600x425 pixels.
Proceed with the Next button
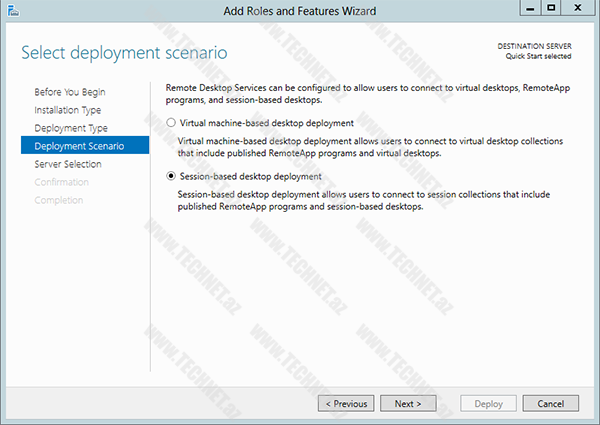point(408,404)
